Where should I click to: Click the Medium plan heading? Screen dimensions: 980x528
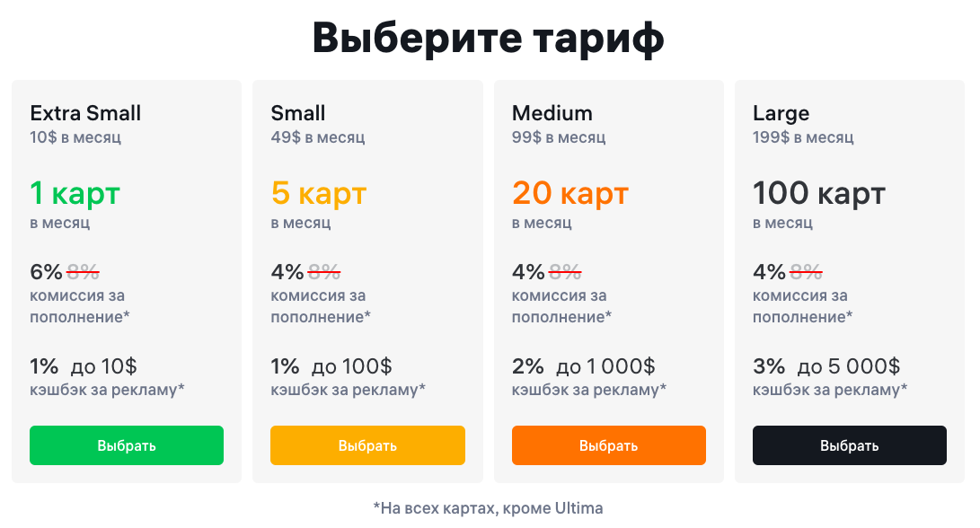[552, 113]
